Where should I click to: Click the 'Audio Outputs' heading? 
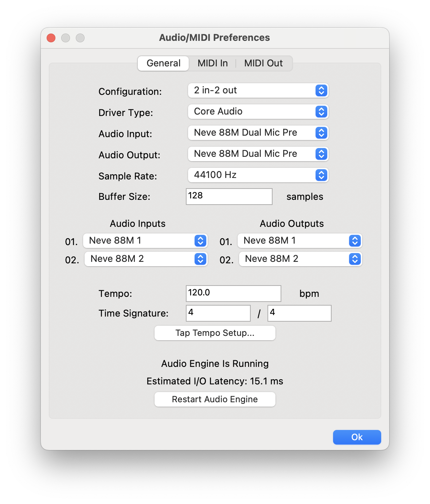coord(292,224)
